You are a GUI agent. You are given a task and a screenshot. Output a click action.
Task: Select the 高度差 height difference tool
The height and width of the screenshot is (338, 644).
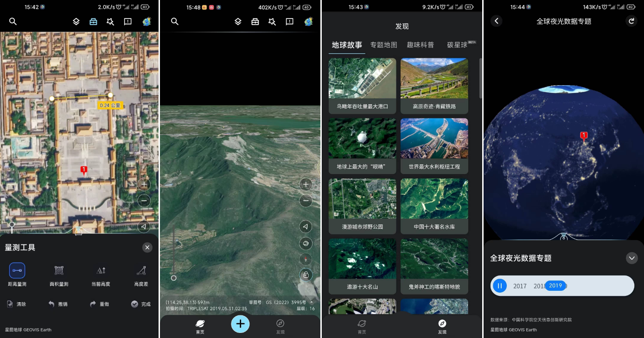[x=141, y=275]
